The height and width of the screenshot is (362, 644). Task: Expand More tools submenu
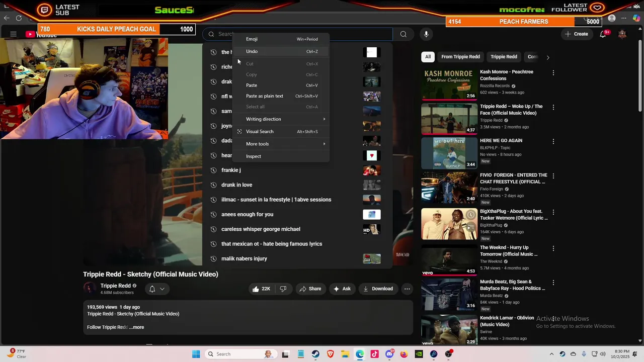pos(281,144)
